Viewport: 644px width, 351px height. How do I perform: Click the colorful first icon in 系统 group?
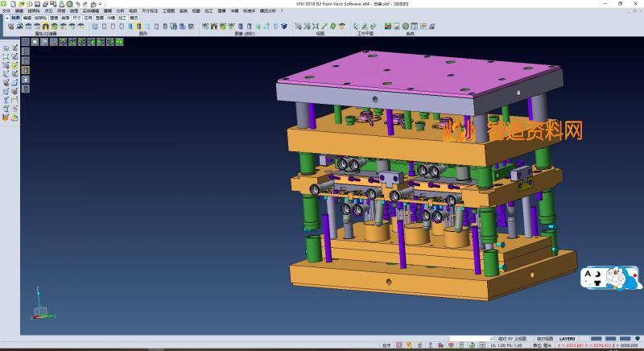coord(388,27)
